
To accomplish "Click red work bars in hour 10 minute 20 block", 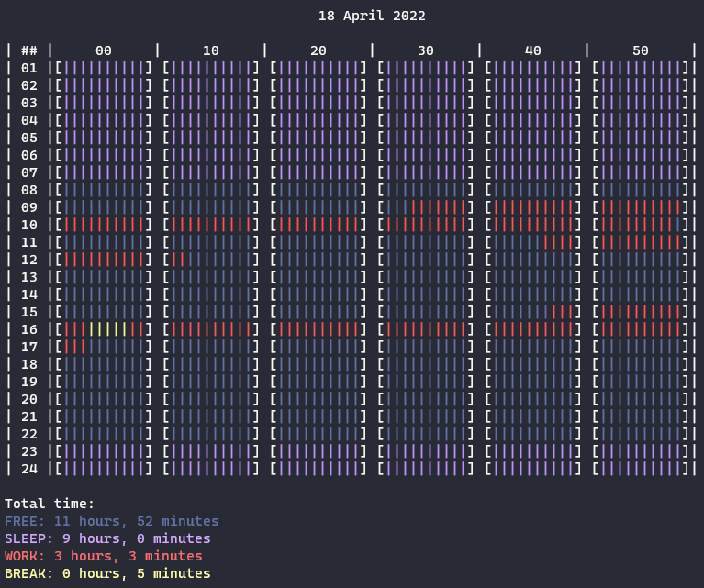I will tap(318, 225).
